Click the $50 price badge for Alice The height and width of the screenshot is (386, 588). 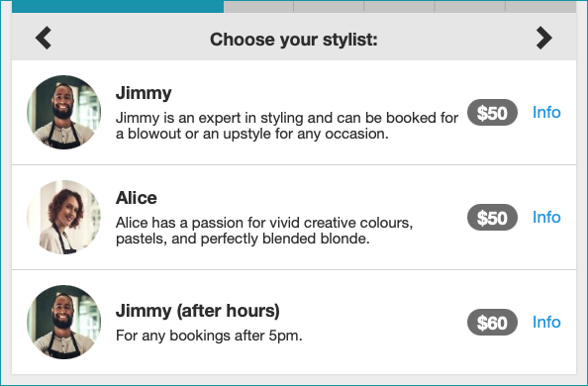click(x=492, y=218)
